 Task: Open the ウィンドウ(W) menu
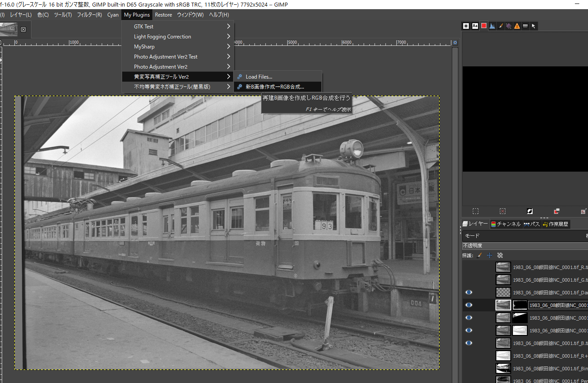[190, 15]
